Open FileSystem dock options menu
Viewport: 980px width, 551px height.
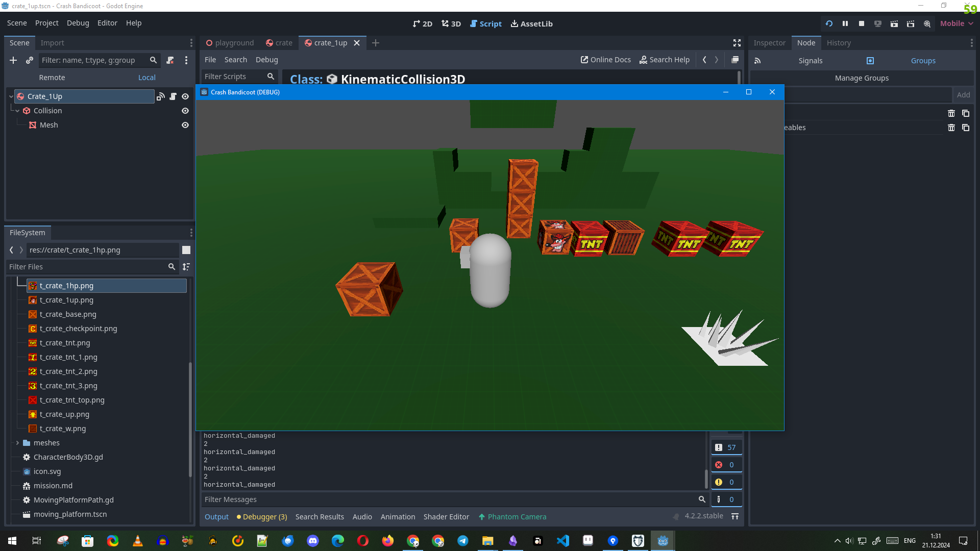(191, 233)
